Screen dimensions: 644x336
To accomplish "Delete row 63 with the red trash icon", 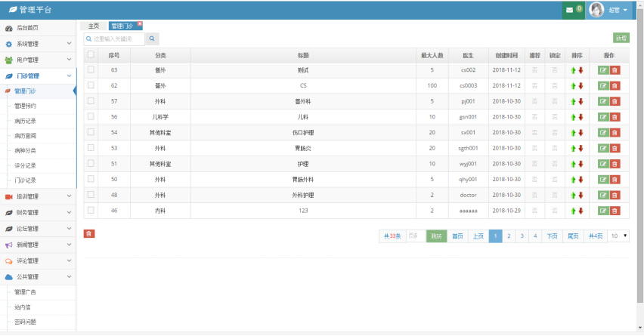I will pos(615,70).
